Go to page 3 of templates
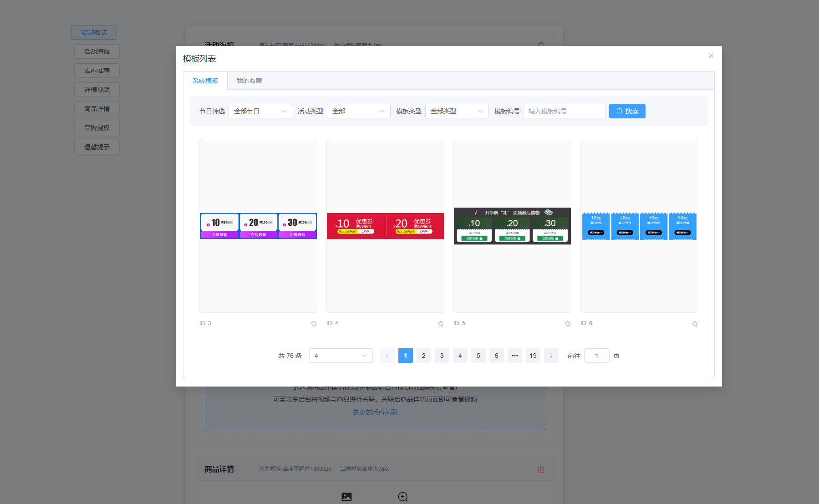 pyautogui.click(x=442, y=356)
